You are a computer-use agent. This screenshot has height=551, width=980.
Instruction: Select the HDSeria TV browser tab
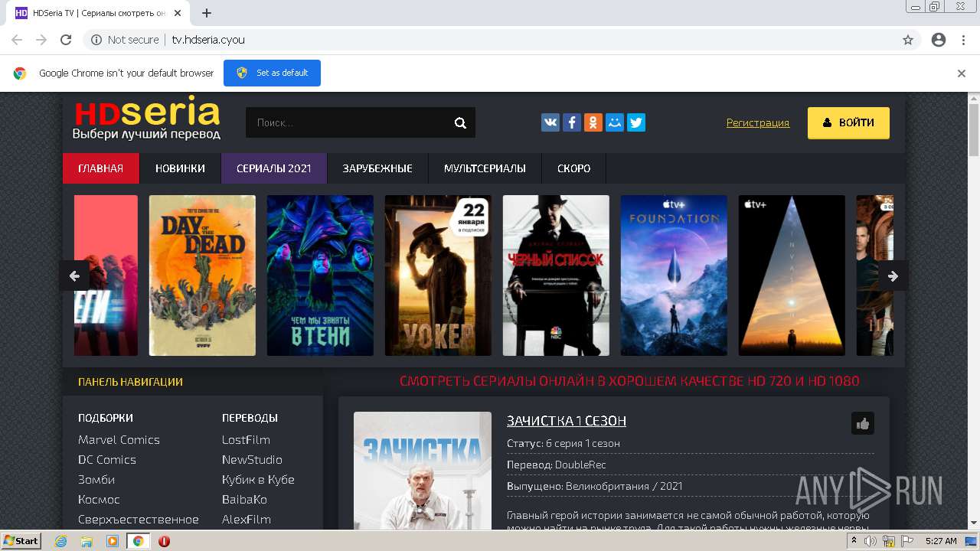[x=100, y=13]
